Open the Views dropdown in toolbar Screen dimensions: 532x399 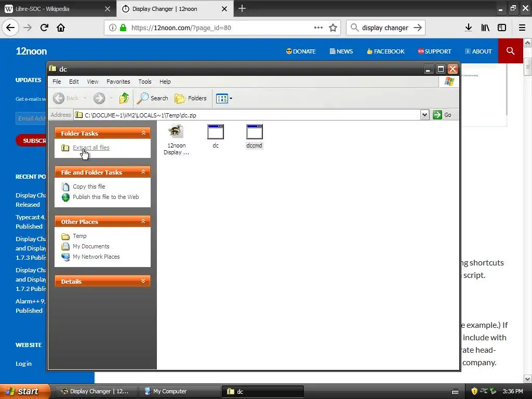[x=224, y=98]
